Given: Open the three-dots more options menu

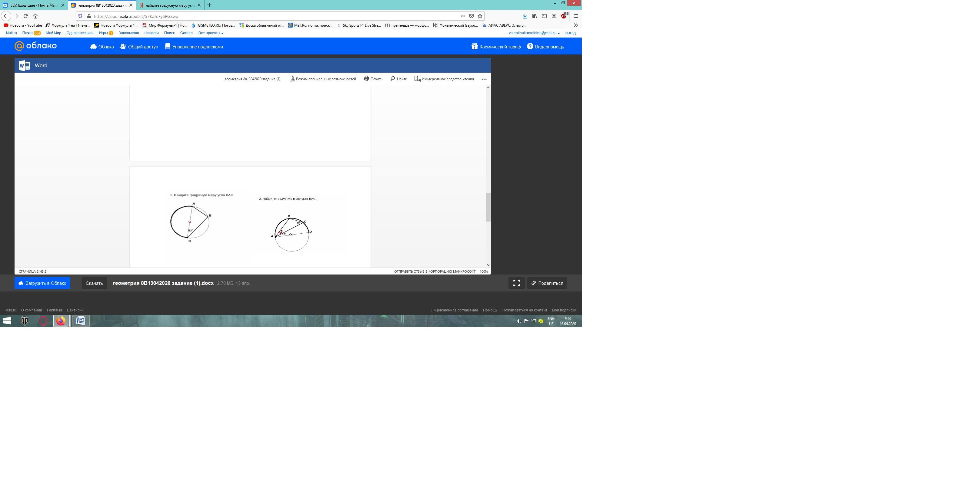Looking at the screenshot, I should pos(484,79).
